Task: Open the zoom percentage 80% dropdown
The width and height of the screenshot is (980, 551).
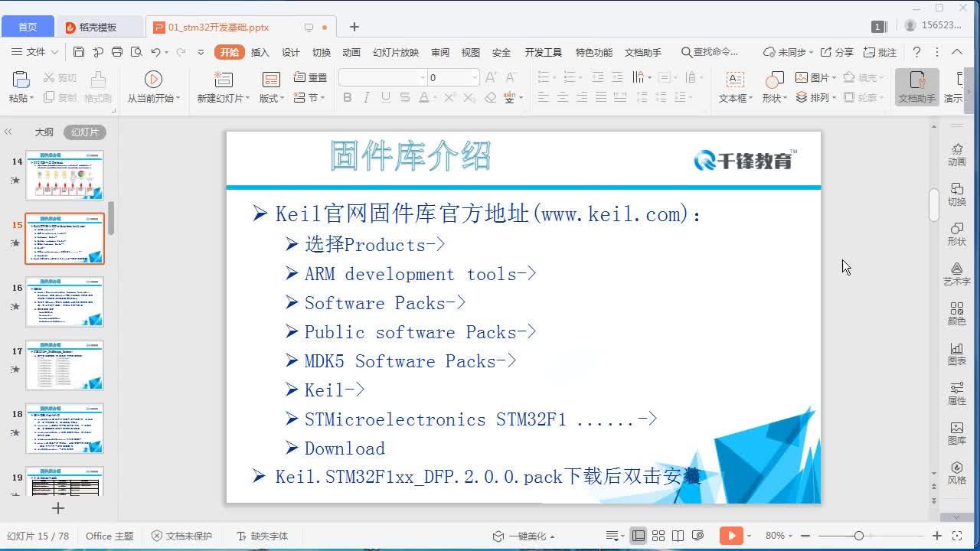Action: [x=790, y=536]
